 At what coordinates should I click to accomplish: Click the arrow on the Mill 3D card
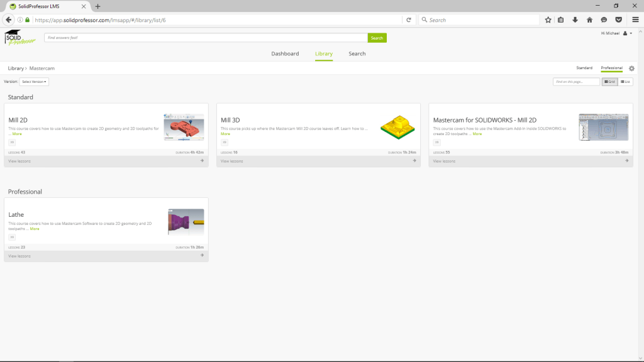tap(414, 161)
